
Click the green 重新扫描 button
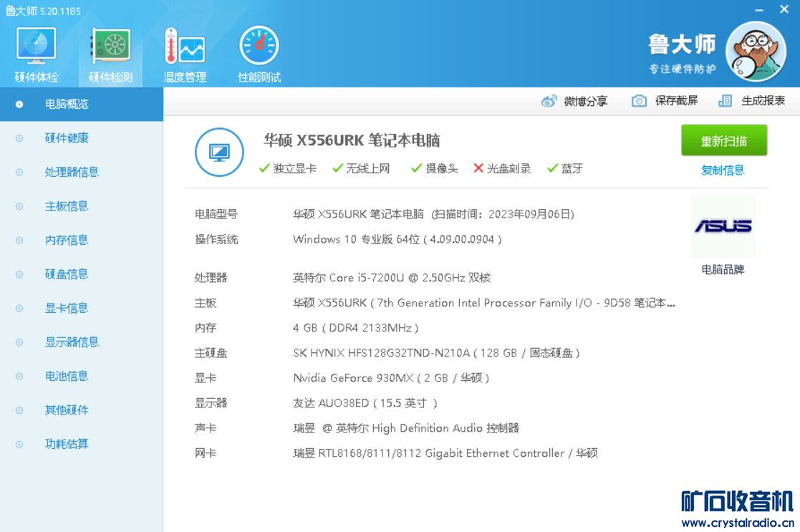point(723,140)
